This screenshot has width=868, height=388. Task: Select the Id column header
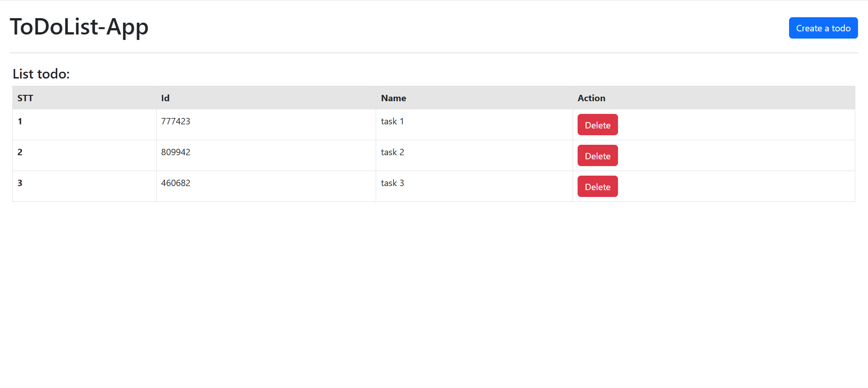pos(165,98)
